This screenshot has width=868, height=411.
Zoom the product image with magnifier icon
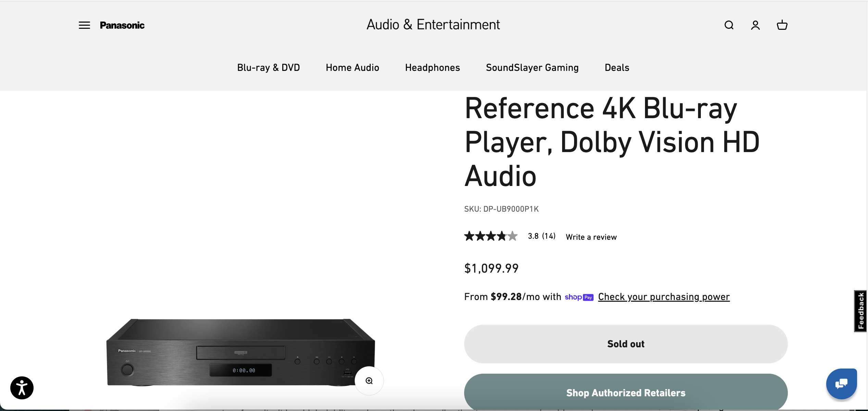click(x=369, y=381)
